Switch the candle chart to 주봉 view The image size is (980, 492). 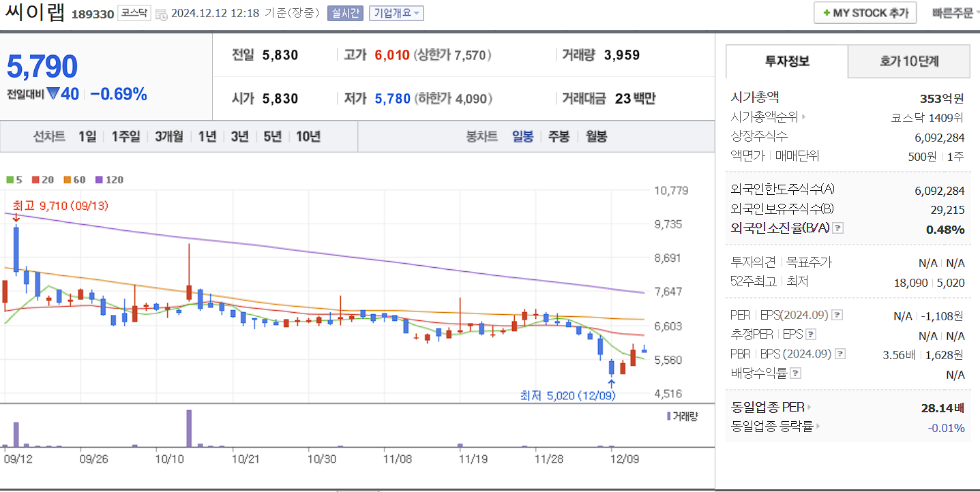pos(559,136)
